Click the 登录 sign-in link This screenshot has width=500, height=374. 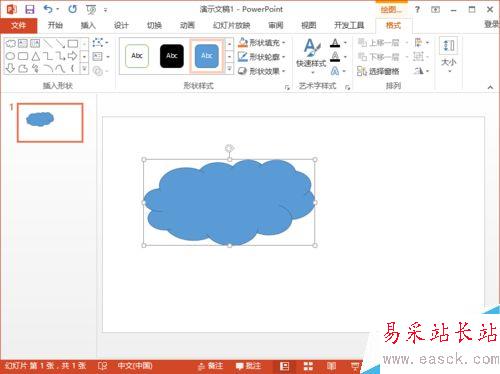point(492,24)
